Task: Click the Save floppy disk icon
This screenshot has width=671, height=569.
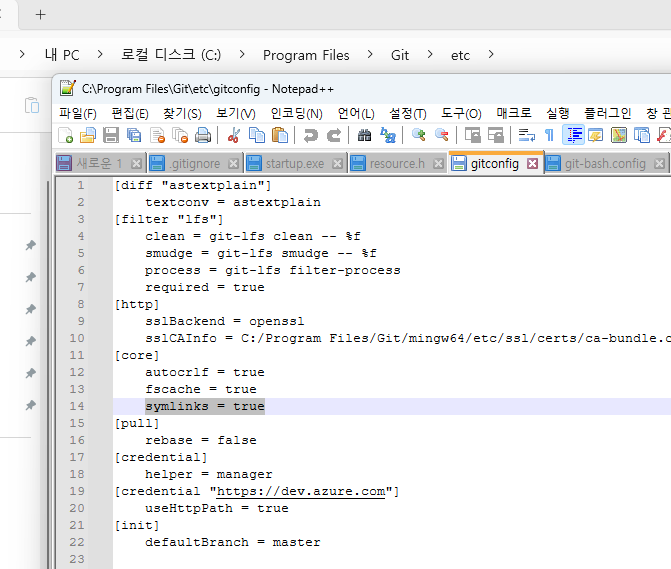Action: pos(111,136)
